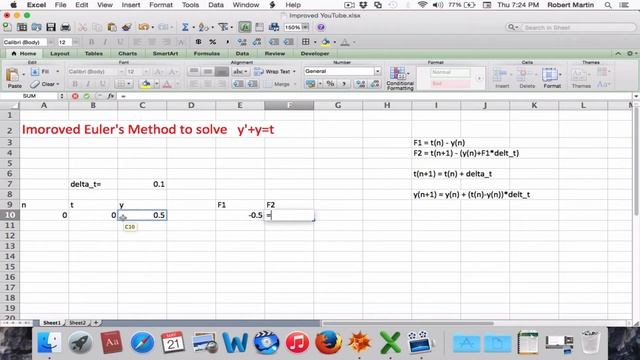Image resolution: width=640 pixels, height=360 pixels.
Task: Open Microsoft Word from the Dock
Action: (235, 342)
